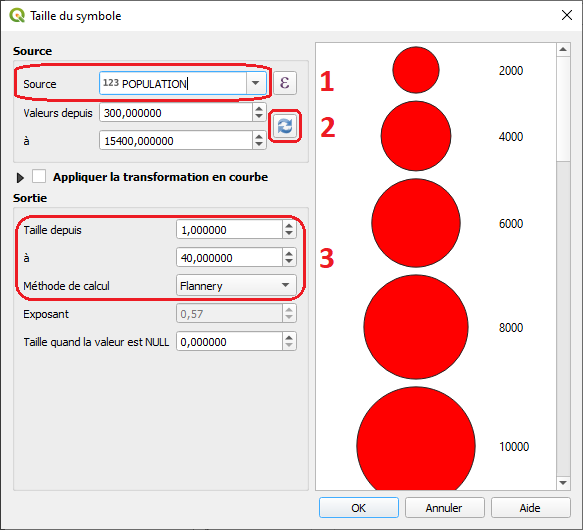This screenshot has width=583, height=530.
Task: Open help with the Aide button
Action: 531,508
